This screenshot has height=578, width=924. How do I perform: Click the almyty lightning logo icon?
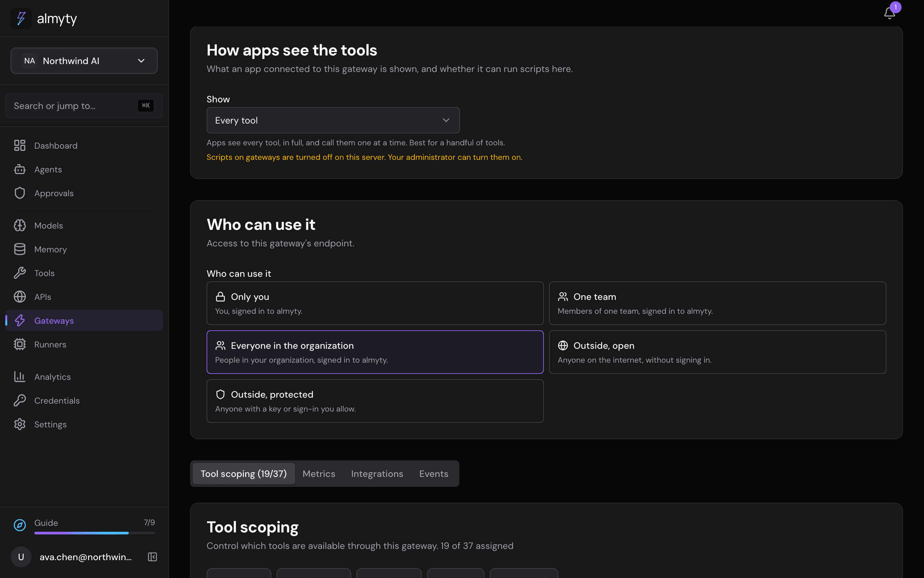pos(21,18)
